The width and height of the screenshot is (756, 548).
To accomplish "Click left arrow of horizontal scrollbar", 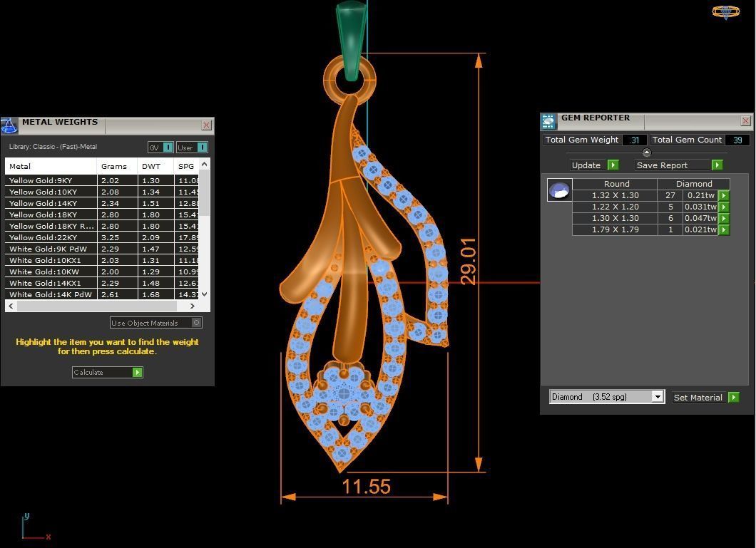I will click(11, 306).
